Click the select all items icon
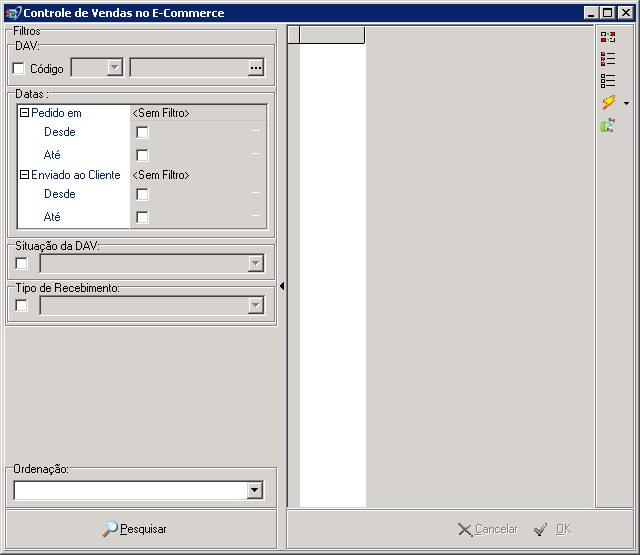Screen dimensions: 640x555 [x=608, y=59]
